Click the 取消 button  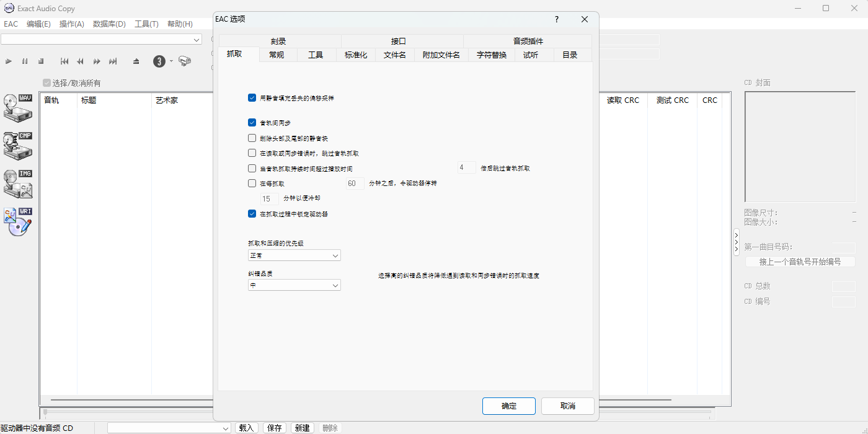click(x=568, y=406)
